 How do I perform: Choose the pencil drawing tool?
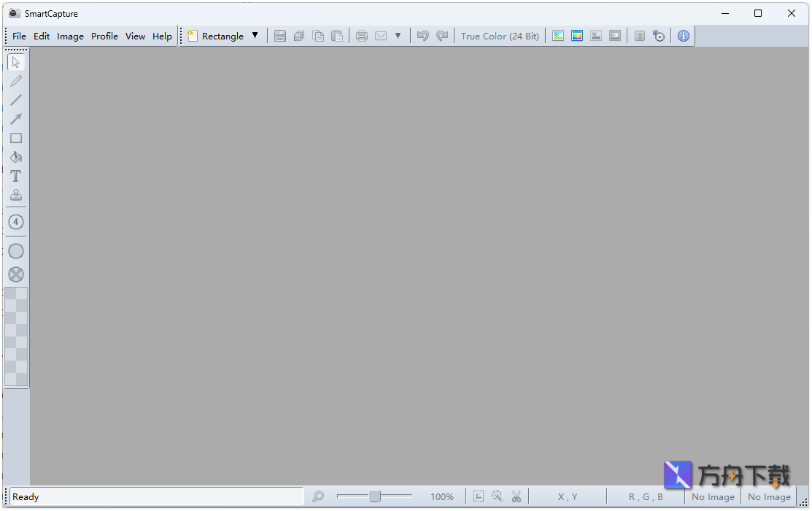[16, 81]
